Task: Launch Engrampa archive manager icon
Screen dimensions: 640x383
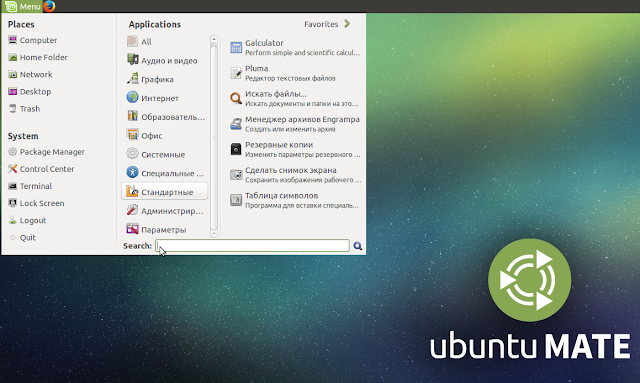Action: click(x=236, y=124)
